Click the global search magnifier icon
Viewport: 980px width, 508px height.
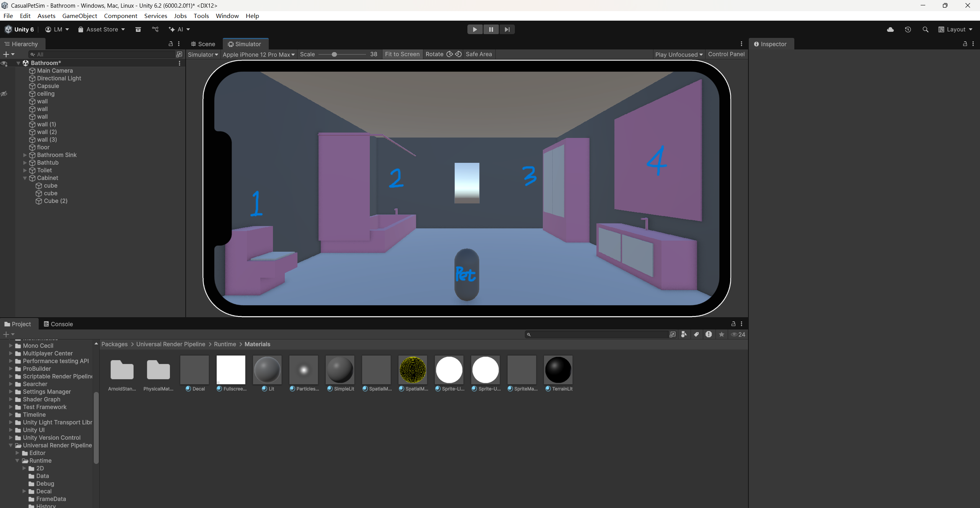coord(925,29)
